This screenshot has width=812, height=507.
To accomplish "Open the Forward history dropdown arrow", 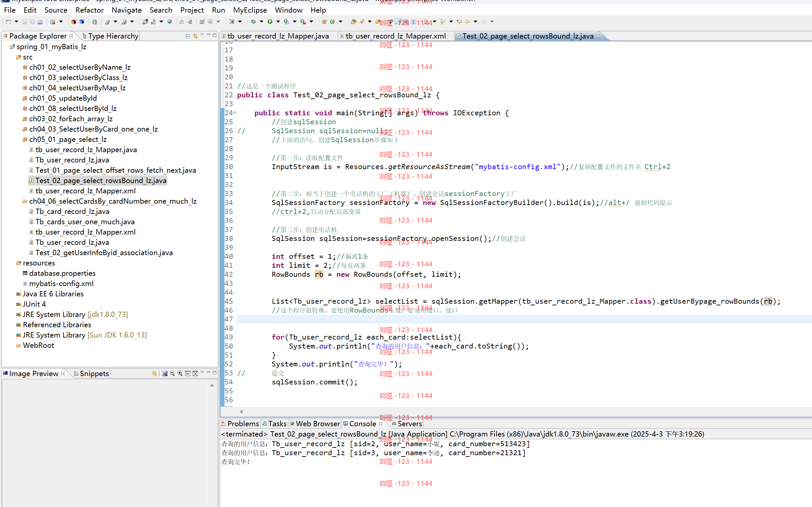I will coord(492,22).
